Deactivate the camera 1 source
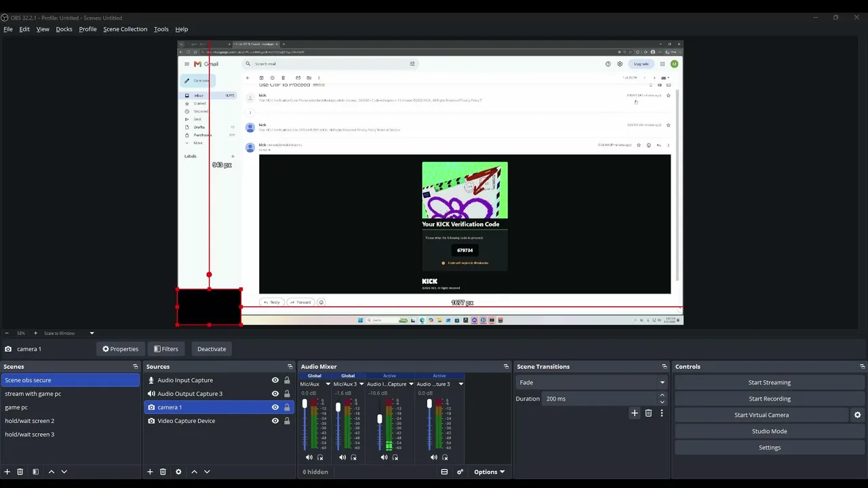 point(212,349)
